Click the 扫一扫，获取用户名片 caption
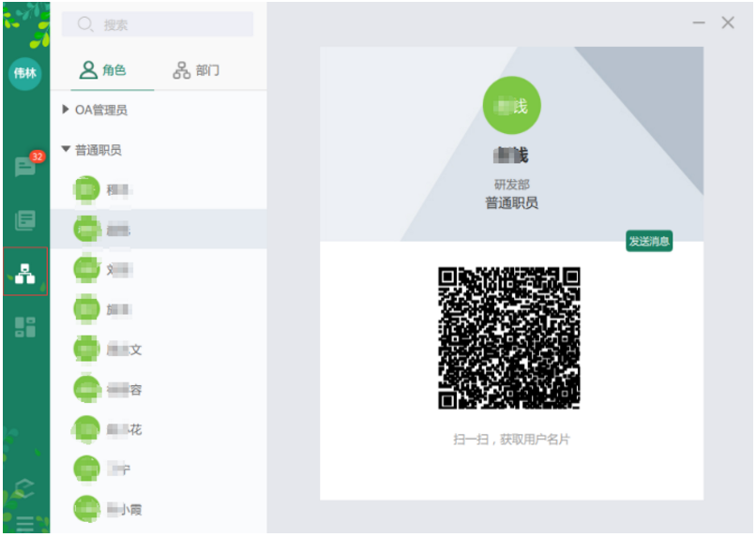This screenshot has height=537, width=756. coord(511,440)
